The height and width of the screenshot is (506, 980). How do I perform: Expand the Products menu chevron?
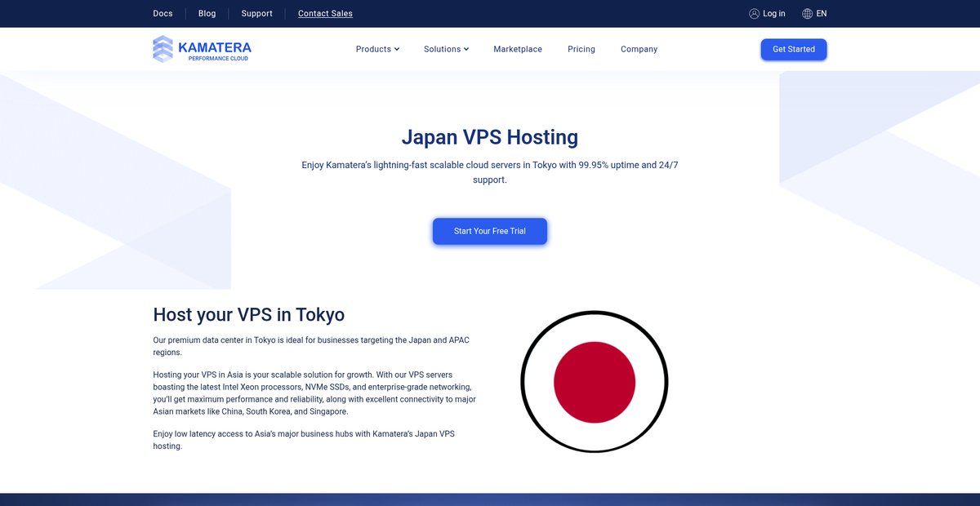pos(397,49)
